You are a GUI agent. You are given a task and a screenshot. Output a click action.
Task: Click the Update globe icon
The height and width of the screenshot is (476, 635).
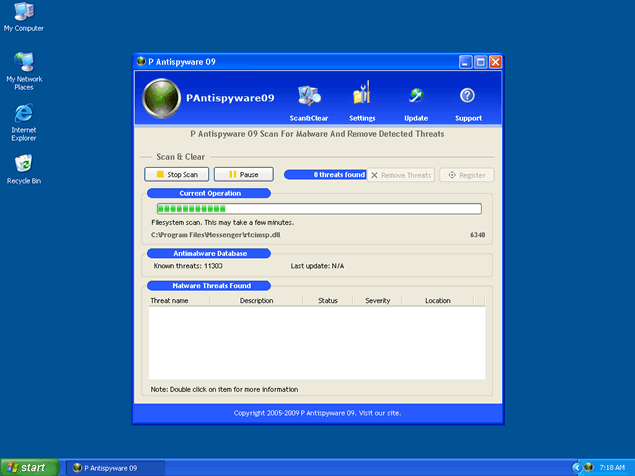[416, 96]
